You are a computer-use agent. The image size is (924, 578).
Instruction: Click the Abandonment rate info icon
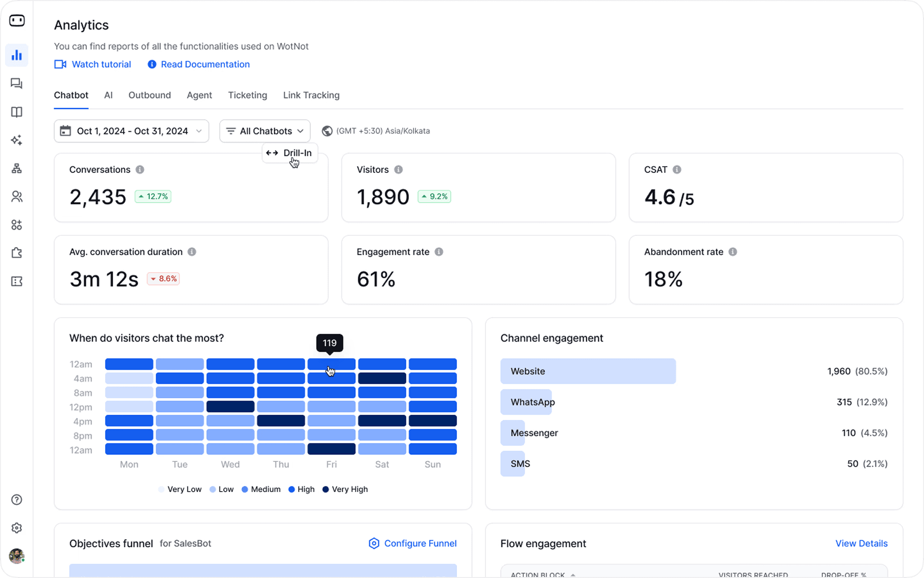pyautogui.click(x=732, y=252)
